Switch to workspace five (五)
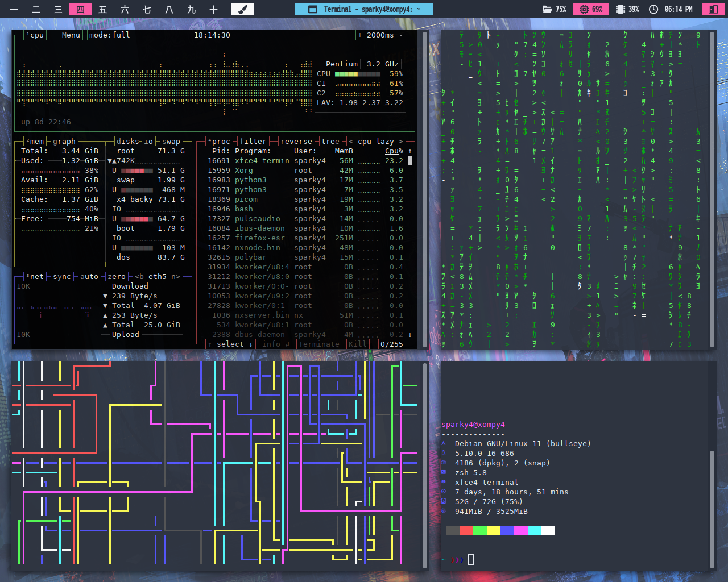728x582 pixels. tap(102, 9)
